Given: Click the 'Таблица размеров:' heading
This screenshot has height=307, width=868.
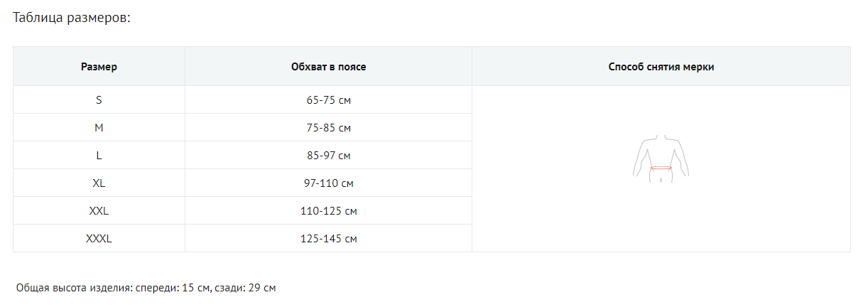Looking at the screenshot, I should pyautogui.click(x=72, y=18).
